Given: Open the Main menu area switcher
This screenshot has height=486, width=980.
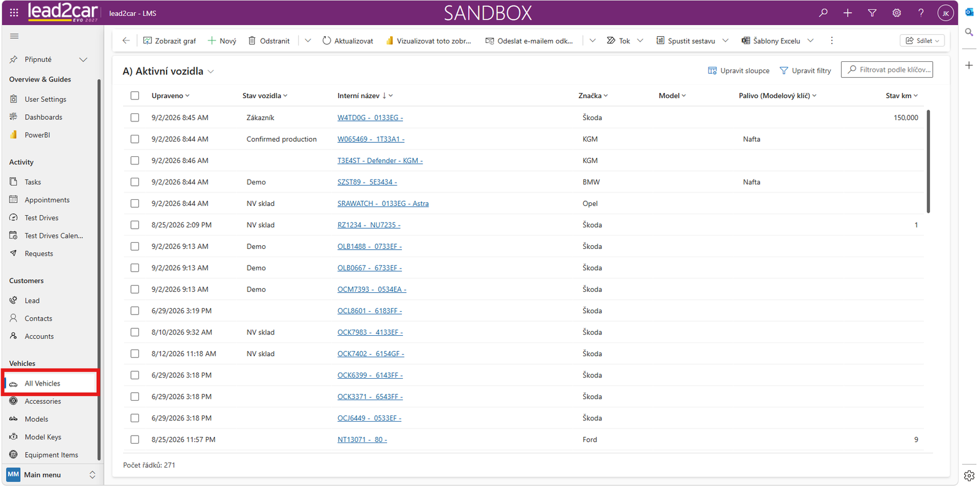Looking at the screenshot, I should (x=51, y=474).
